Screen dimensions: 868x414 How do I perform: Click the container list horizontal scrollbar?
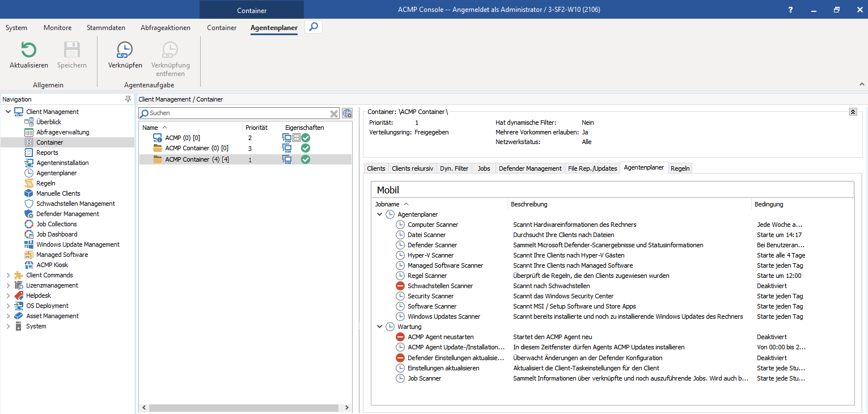244,408
